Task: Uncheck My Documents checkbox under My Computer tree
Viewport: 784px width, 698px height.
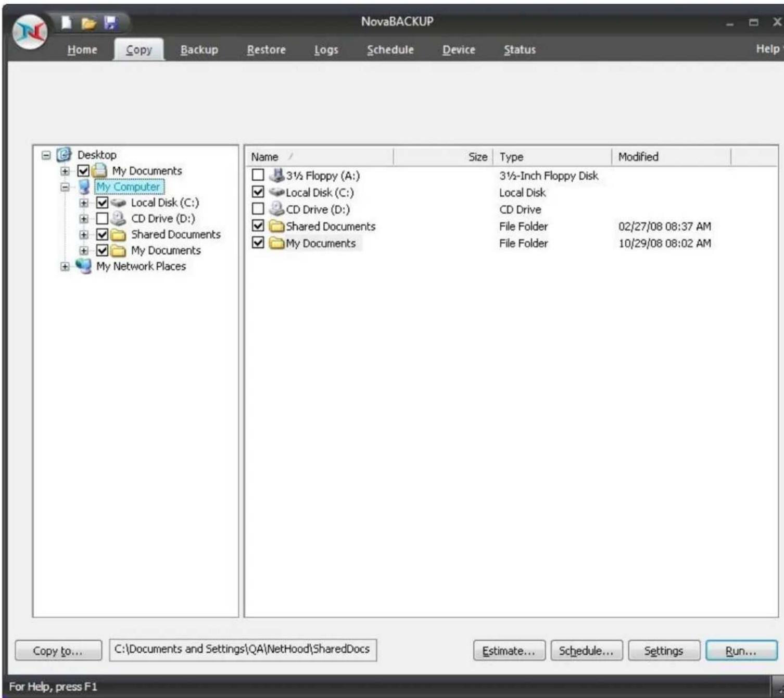Action: [x=103, y=251]
